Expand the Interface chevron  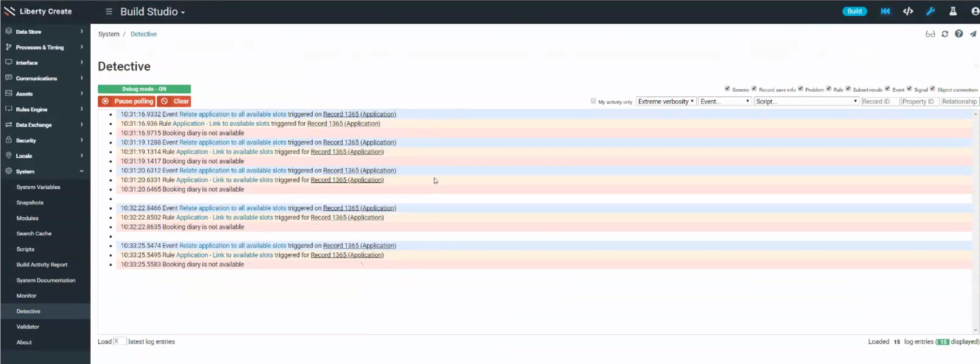(81, 62)
